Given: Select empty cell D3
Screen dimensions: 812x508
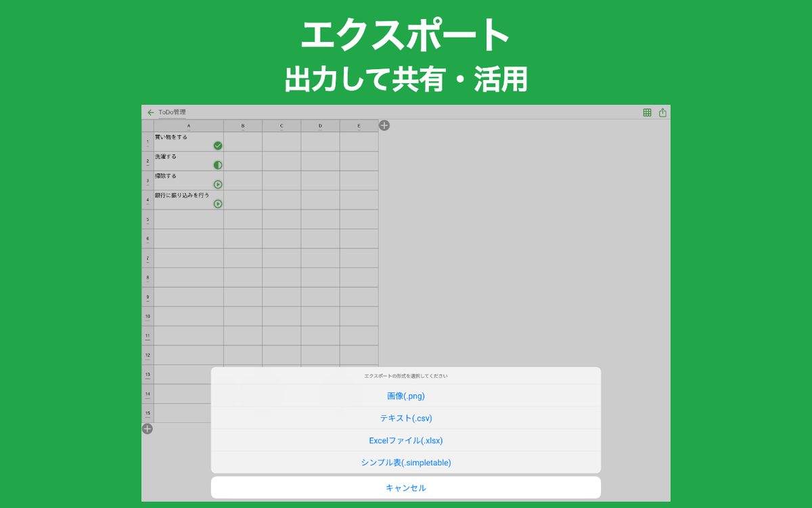Looking at the screenshot, I should click(x=320, y=181).
